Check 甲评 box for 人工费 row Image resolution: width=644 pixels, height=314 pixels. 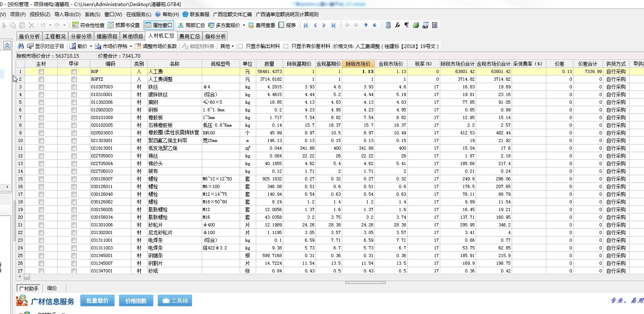[74, 71]
